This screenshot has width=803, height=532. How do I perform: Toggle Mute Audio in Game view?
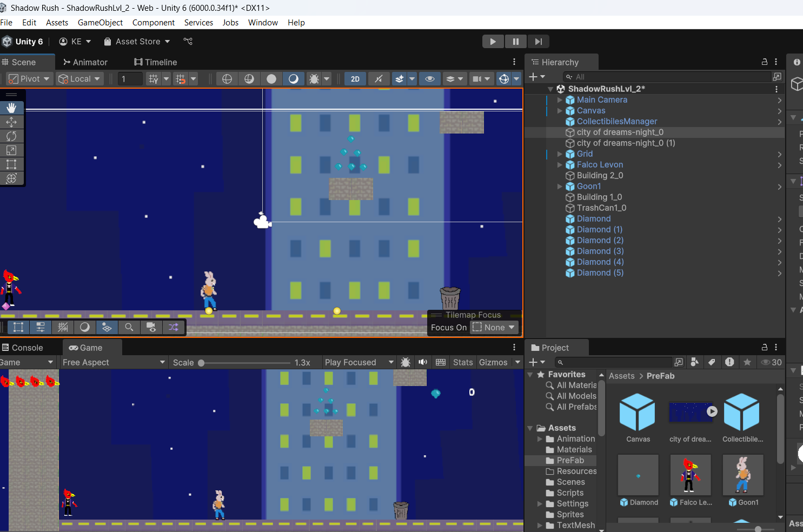click(x=423, y=362)
